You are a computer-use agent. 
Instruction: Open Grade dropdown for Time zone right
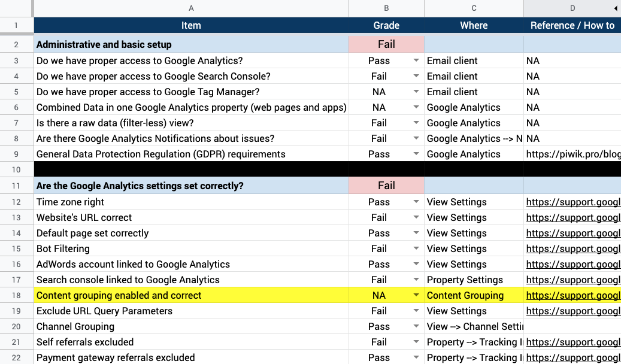416,202
